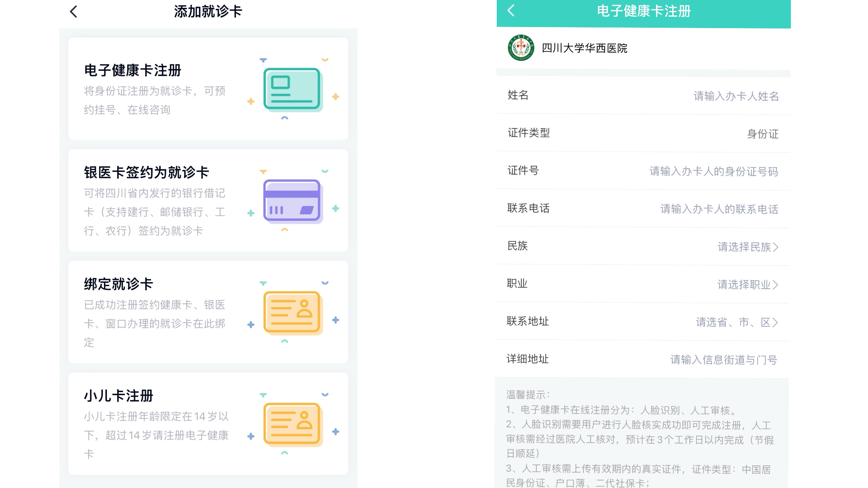Click the back arrow on 添加就诊卡 page
Viewport: 868px width, 488px height.
[72, 12]
